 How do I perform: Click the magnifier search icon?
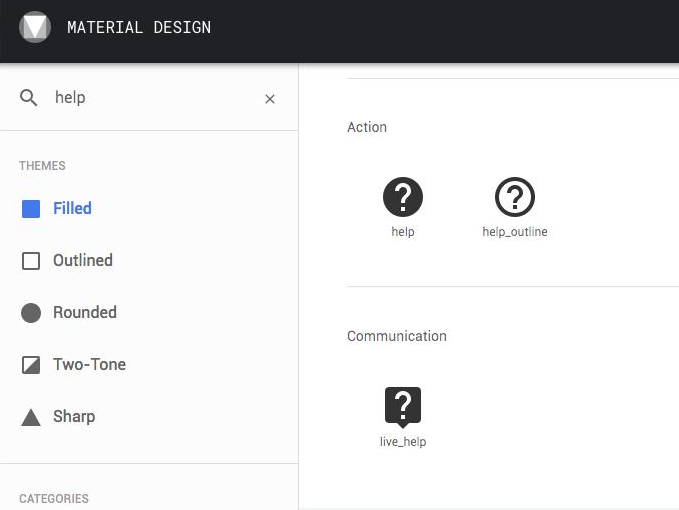pos(30,98)
